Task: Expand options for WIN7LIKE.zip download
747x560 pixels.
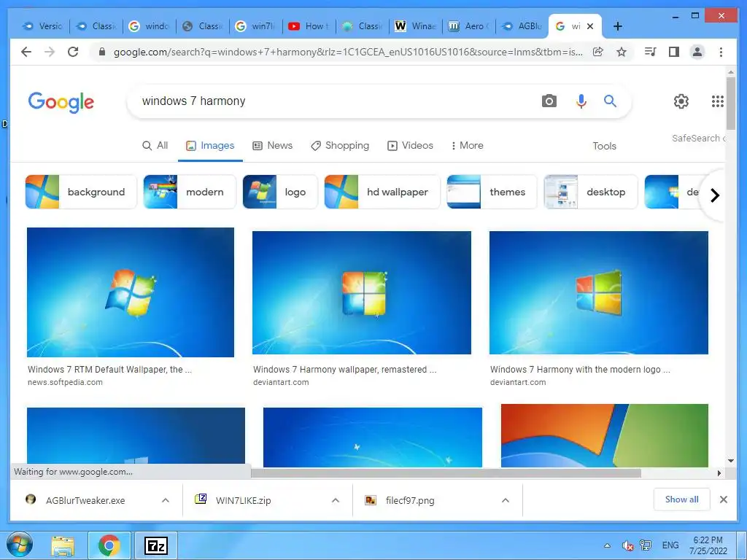Action: click(336, 500)
